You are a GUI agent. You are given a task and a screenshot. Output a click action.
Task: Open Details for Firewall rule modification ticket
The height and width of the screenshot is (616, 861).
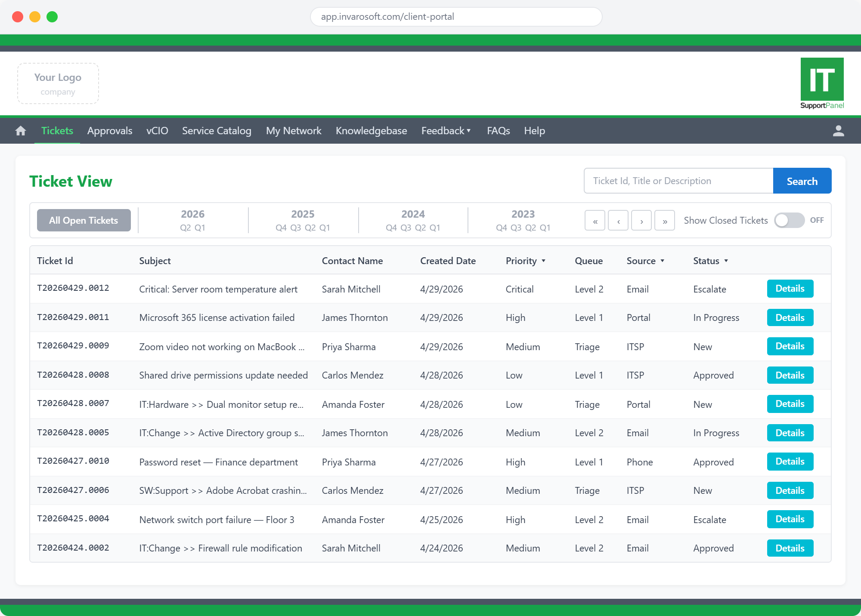click(x=790, y=548)
